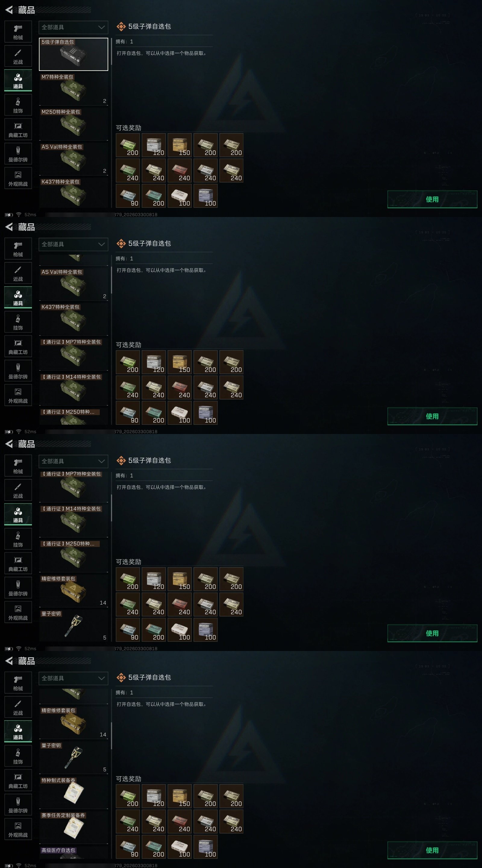Click 使用 button in view listing M7特种全装包
This screenshot has width=482, height=868.
coord(432,199)
